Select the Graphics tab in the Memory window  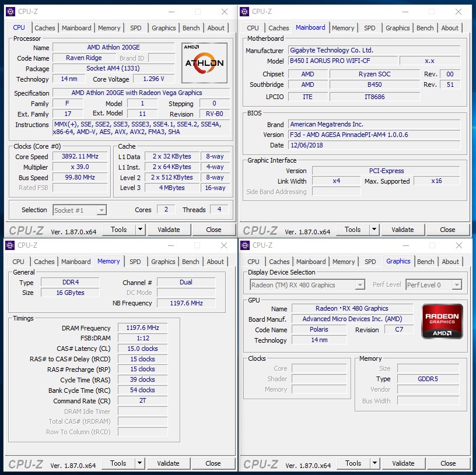coord(163,262)
